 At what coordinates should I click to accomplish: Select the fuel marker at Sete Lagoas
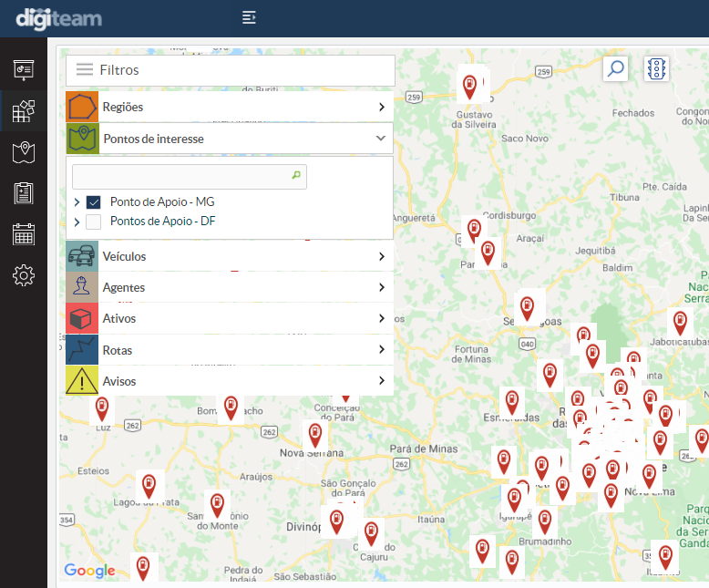527,308
